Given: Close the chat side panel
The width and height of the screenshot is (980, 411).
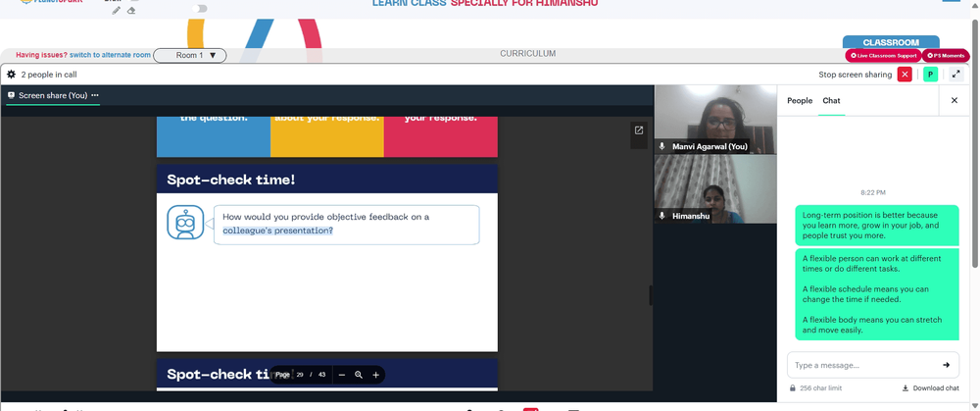Looking at the screenshot, I should (955, 100).
